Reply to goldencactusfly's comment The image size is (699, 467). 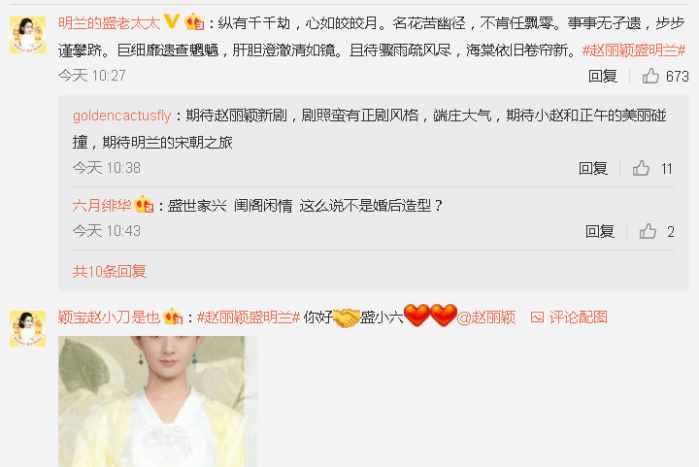593,168
